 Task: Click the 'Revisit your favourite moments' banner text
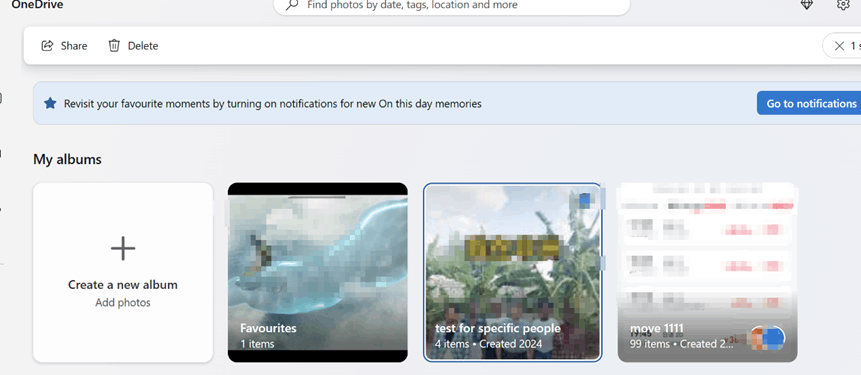[273, 103]
